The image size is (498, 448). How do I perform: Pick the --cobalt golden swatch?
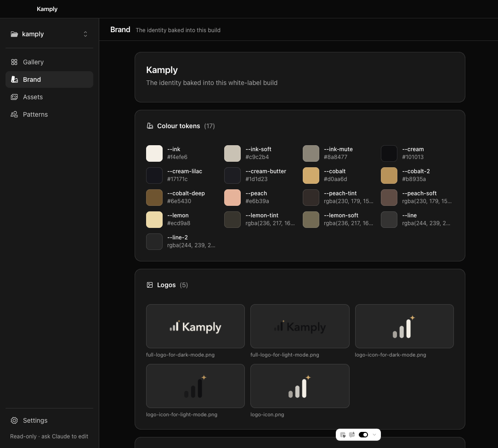coord(311,176)
